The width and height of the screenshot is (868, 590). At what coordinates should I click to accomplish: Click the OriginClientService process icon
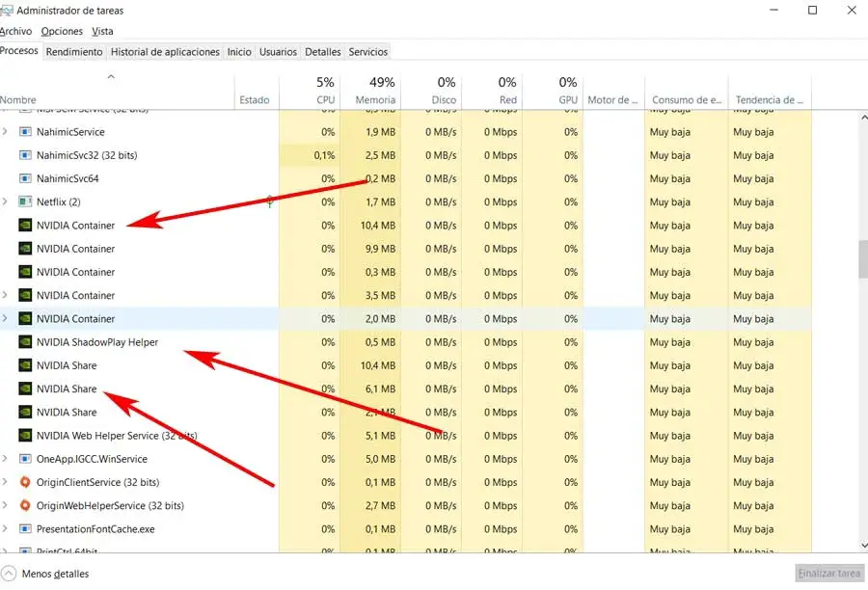25,482
